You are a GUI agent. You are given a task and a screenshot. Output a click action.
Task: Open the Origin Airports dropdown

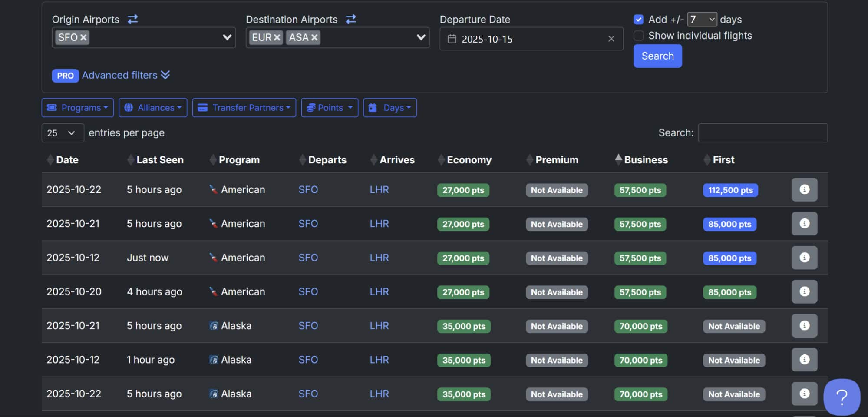(x=226, y=38)
